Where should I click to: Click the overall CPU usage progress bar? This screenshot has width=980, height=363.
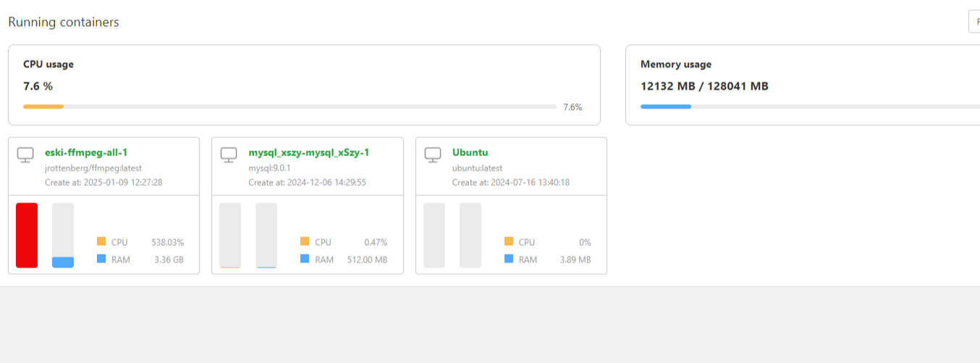tap(290, 107)
